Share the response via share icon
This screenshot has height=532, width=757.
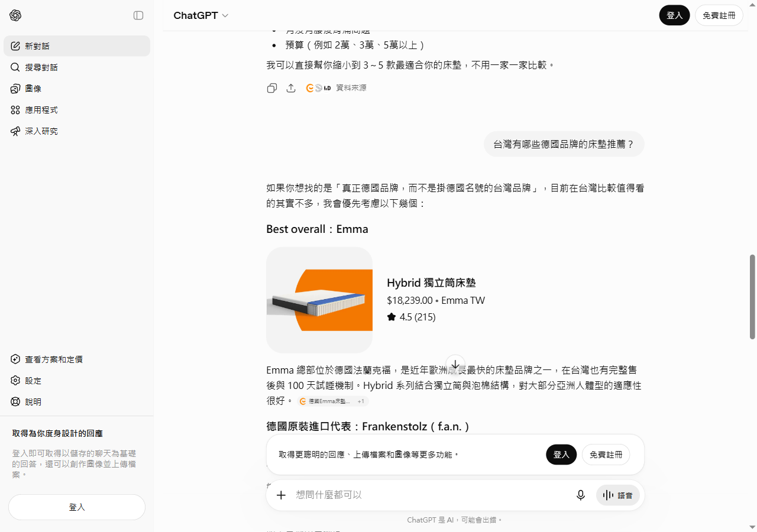tap(291, 88)
